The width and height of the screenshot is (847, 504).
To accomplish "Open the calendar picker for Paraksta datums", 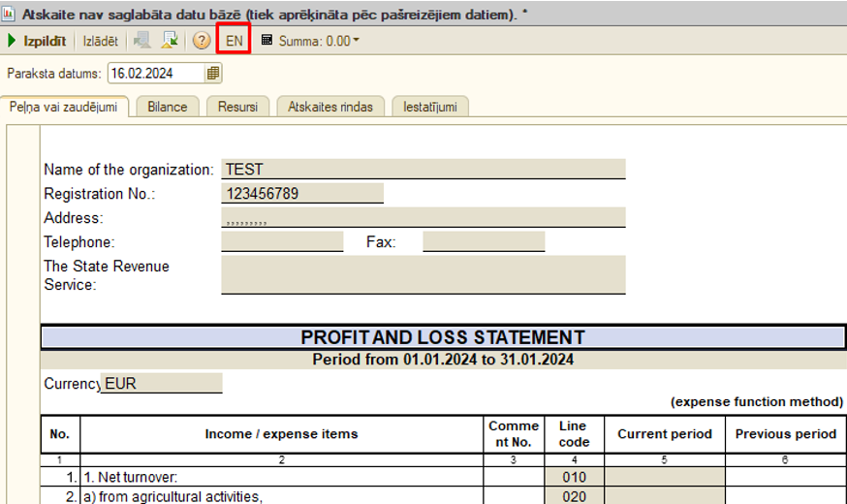I will (x=213, y=73).
